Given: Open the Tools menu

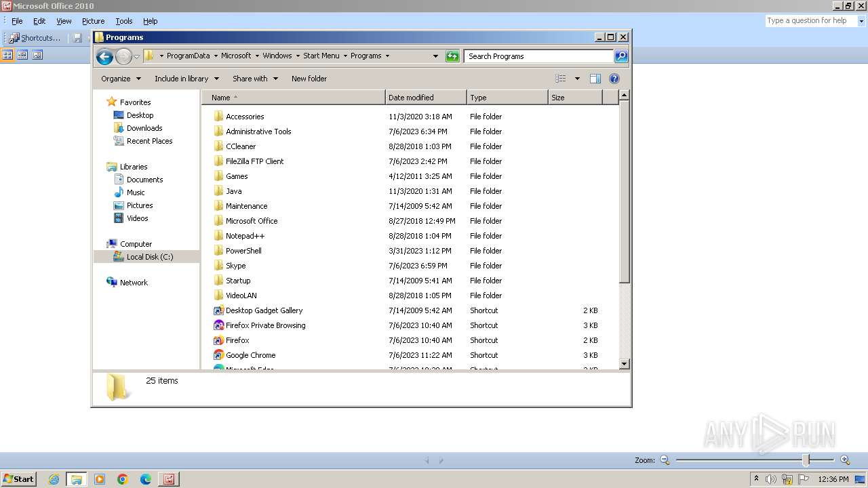Looking at the screenshot, I should click(x=124, y=21).
